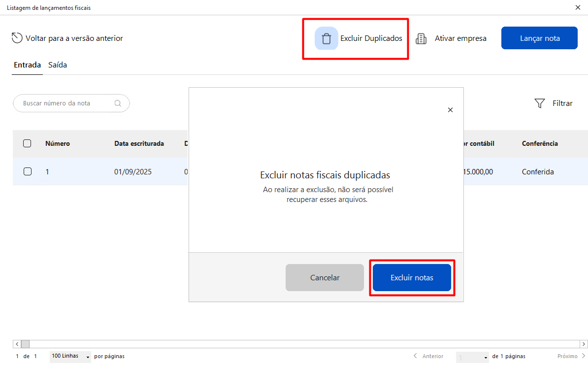Click the Número column header
The image size is (588, 366).
tap(58, 143)
